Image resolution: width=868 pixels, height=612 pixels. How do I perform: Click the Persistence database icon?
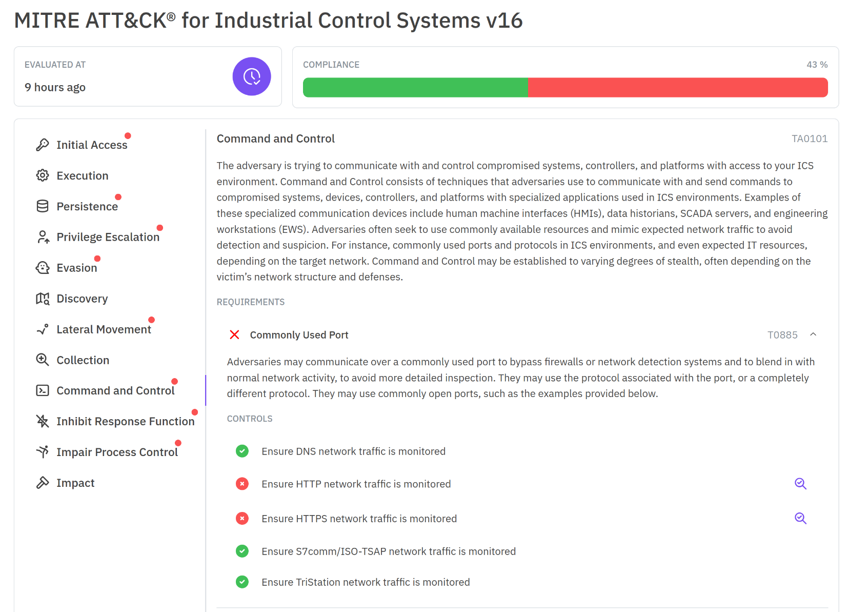(43, 206)
